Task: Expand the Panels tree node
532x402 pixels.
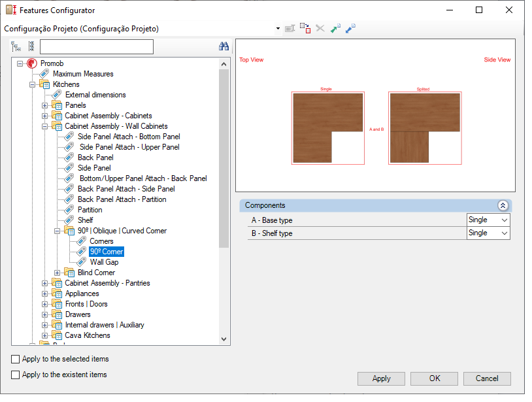Action: 45,105
